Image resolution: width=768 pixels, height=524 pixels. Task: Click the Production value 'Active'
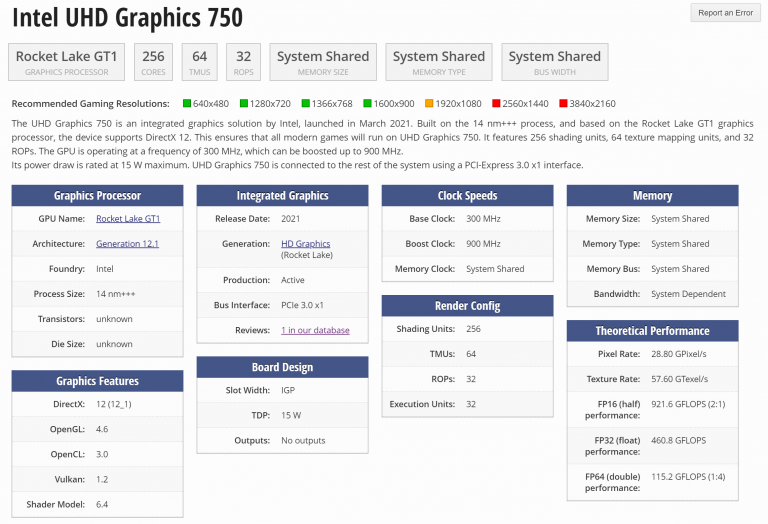293,280
